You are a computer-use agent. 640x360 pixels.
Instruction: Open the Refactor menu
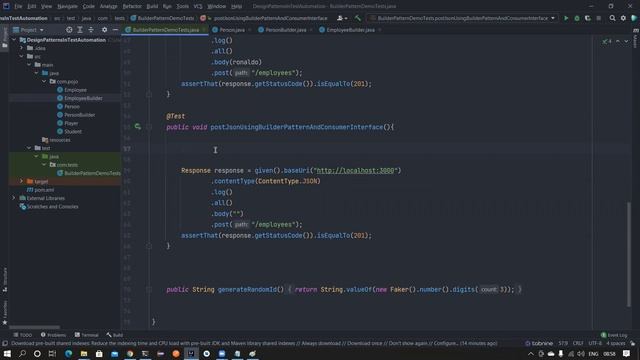132,6
